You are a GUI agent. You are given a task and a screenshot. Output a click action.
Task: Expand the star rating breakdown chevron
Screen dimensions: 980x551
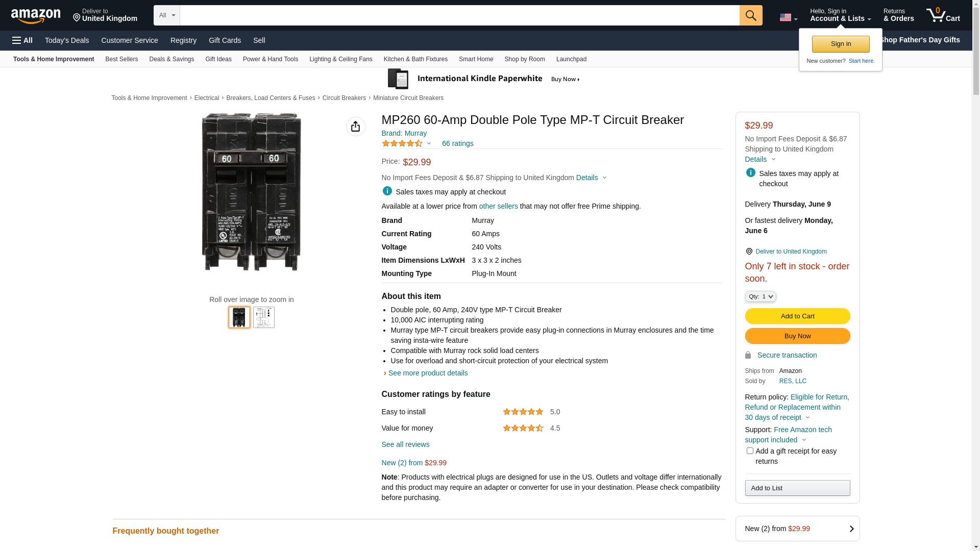429,144
